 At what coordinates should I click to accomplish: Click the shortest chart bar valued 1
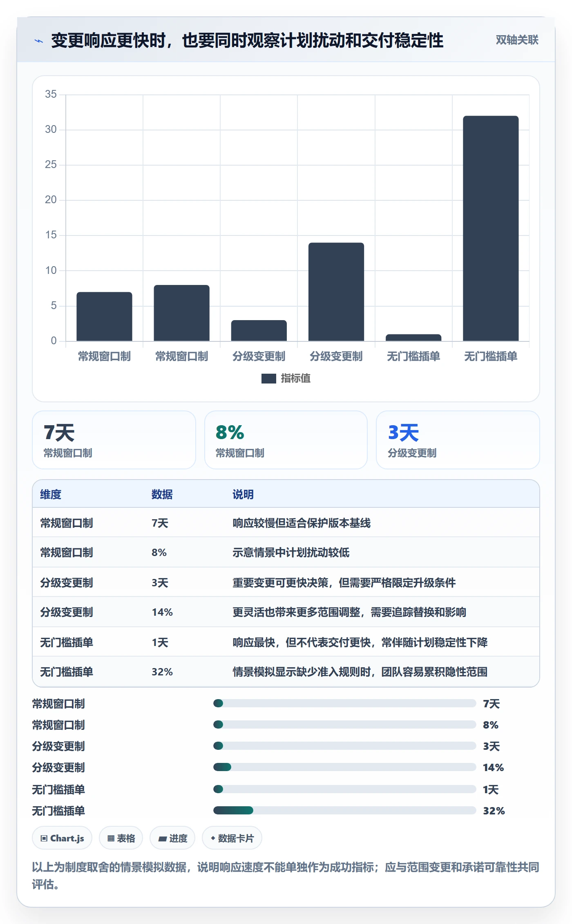[x=413, y=338]
